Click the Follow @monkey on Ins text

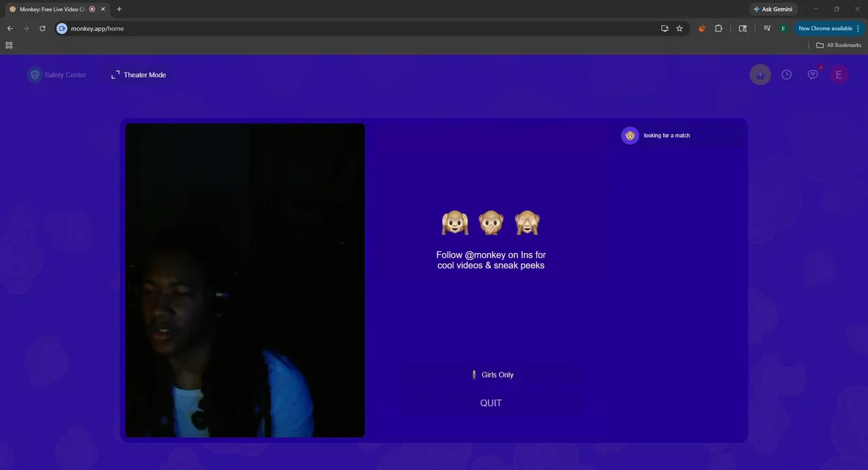click(x=491, y=260)
